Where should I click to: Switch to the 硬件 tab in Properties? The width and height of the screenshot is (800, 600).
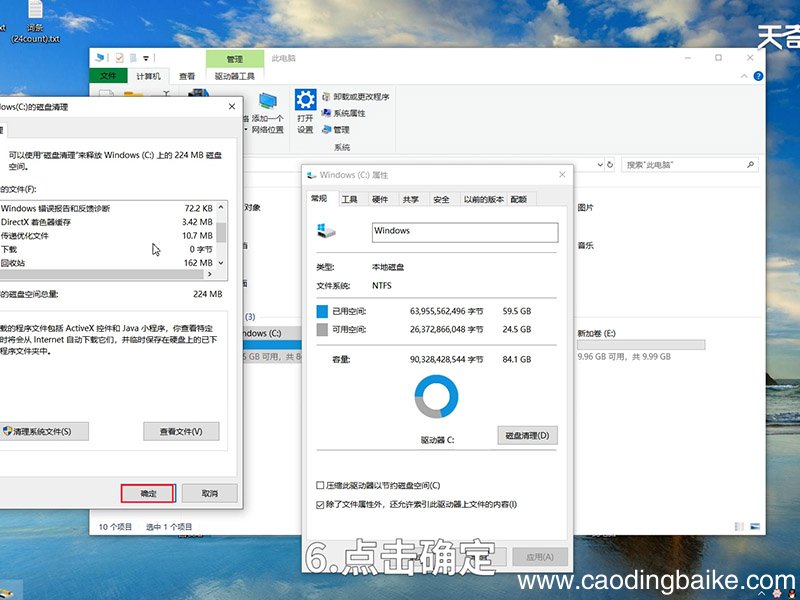(380, 199)
